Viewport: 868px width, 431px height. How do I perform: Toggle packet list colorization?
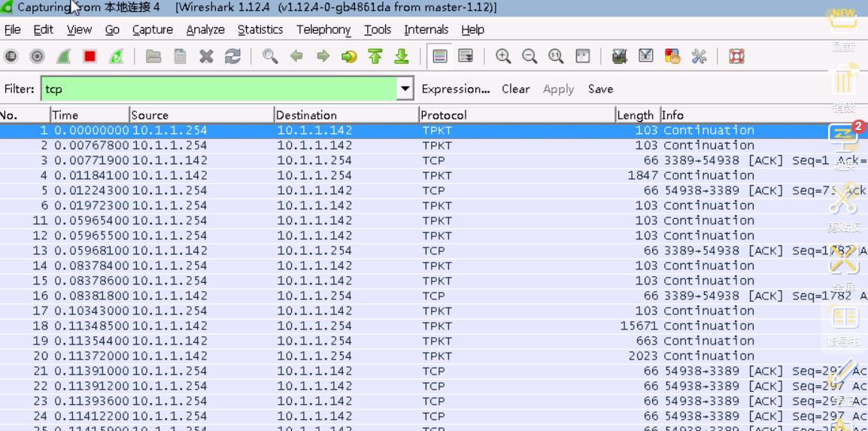(440, 56)
